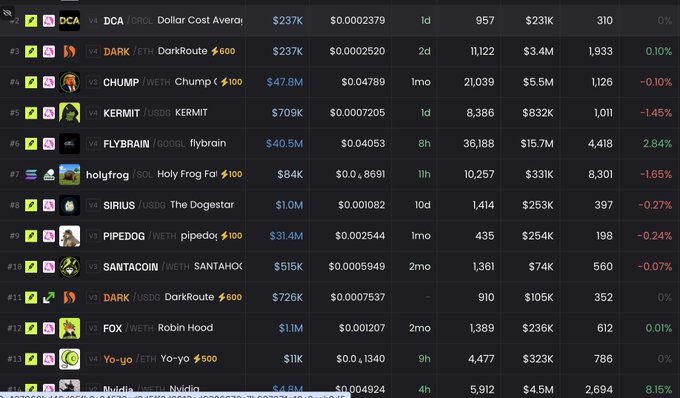680x398 pixels.
Task: Click the ⚡500 boost badge in Yo-yo row
Action: point(205,359)
